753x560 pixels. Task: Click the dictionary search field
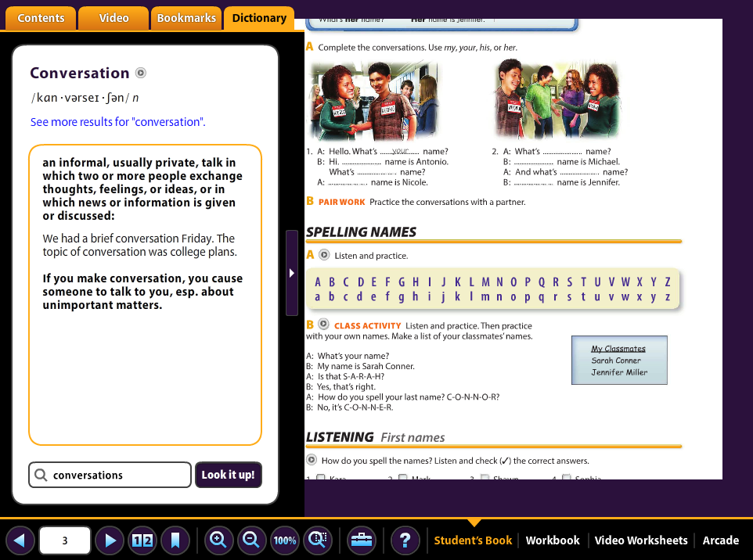(117, 475)
